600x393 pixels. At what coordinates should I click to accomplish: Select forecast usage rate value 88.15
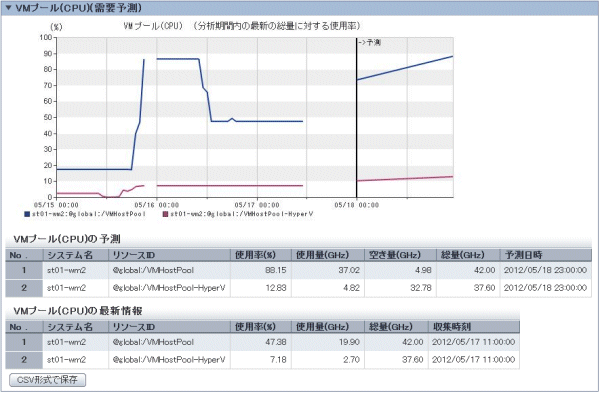click(x=276, y=270)
